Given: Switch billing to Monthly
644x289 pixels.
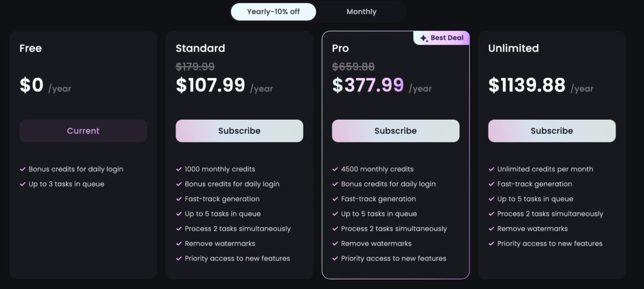Looking at the screenshot, I should tap(362, 12).
